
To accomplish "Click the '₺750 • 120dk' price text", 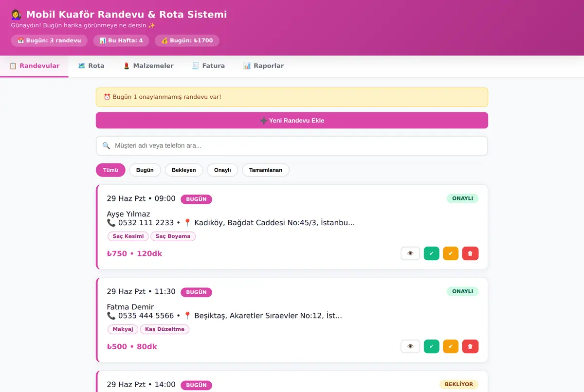I will click(134, 253).
